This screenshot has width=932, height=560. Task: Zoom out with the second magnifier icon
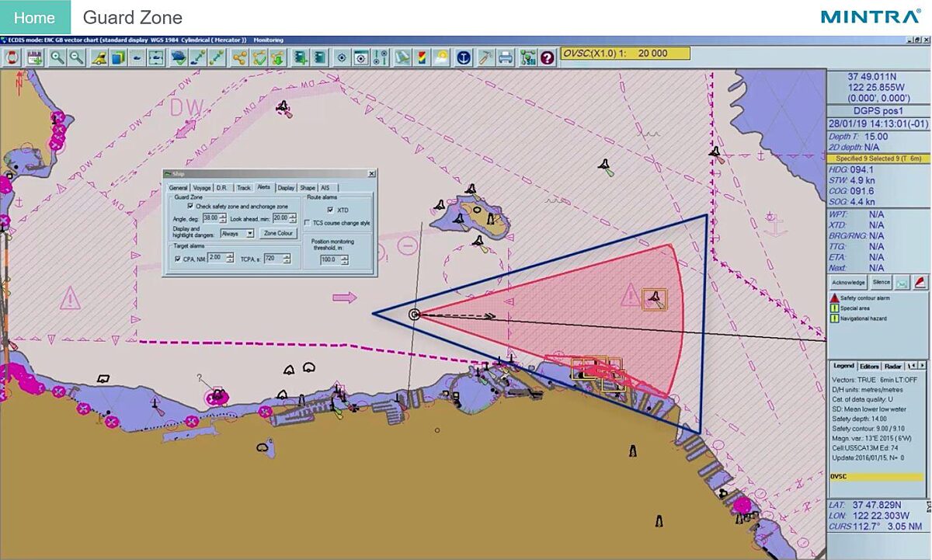[75, 57]
